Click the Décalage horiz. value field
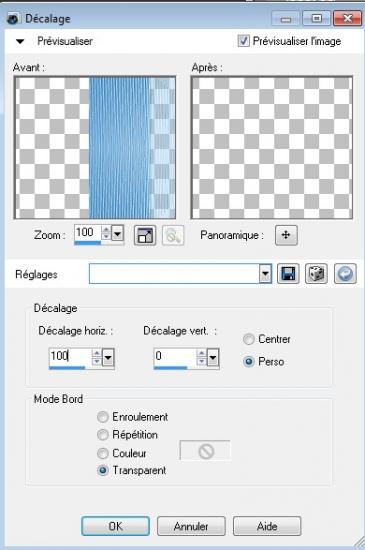Image resolution: width=365 pixels, height=550 pixels. click(70, 356)
